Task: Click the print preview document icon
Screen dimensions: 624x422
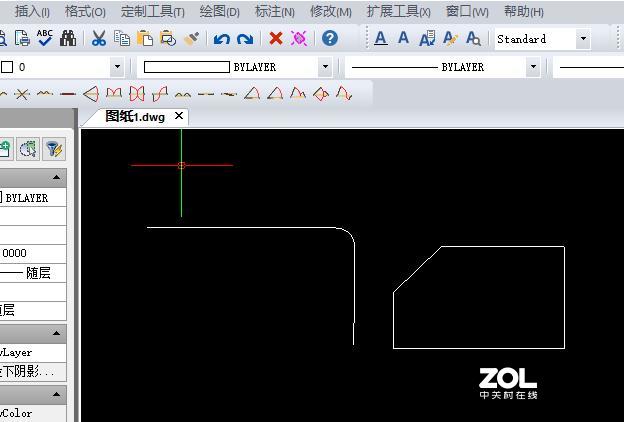Action: tap(22, 38)
